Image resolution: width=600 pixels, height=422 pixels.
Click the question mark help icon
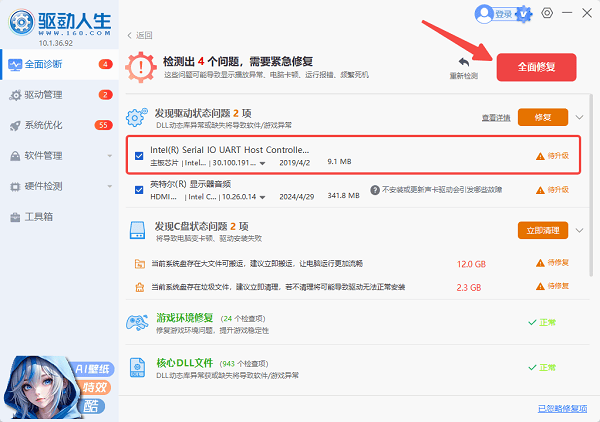coord(375,190)
